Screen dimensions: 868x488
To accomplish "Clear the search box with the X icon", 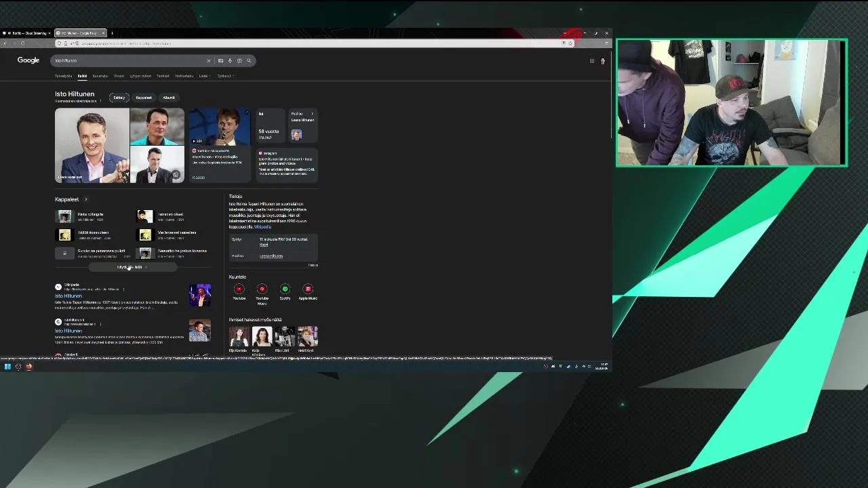I will [x=209, y=61].
